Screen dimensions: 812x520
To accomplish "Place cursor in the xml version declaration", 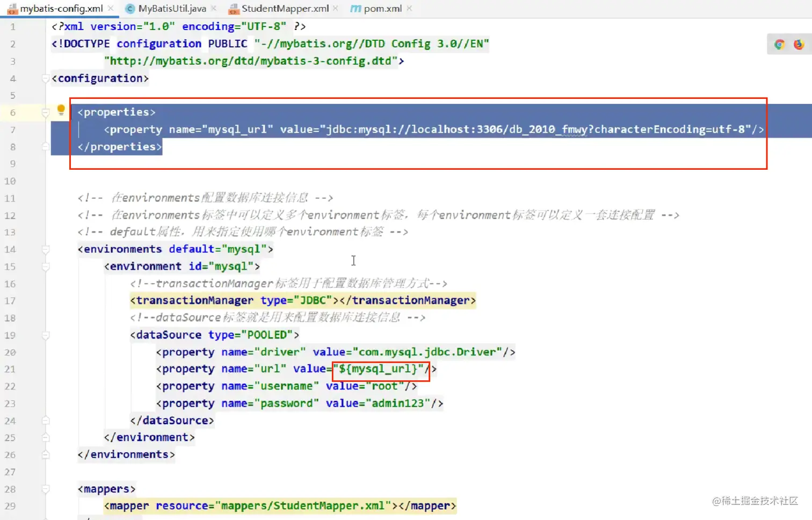I will point(178,26).
